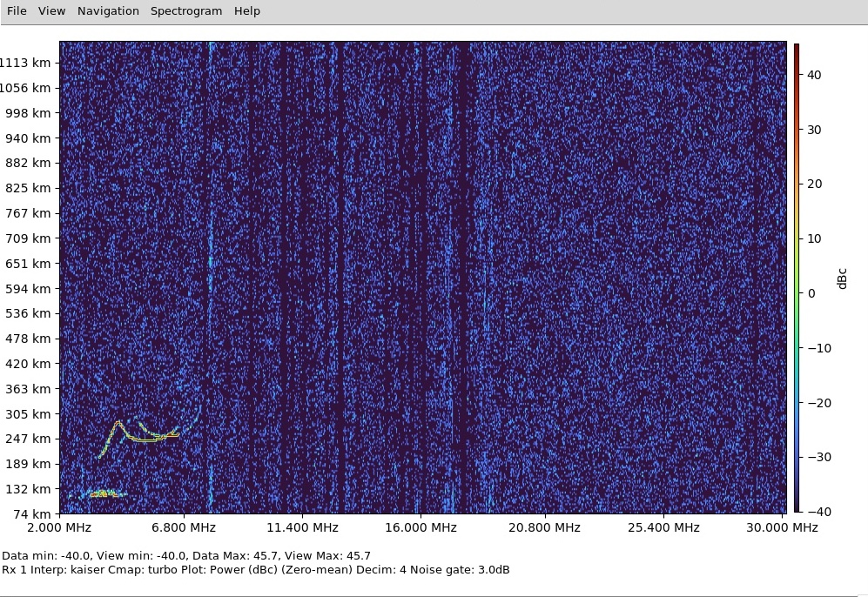Screen dimensions: 868x597
Task: Click the 825 km range label
Action: [28, 188]
